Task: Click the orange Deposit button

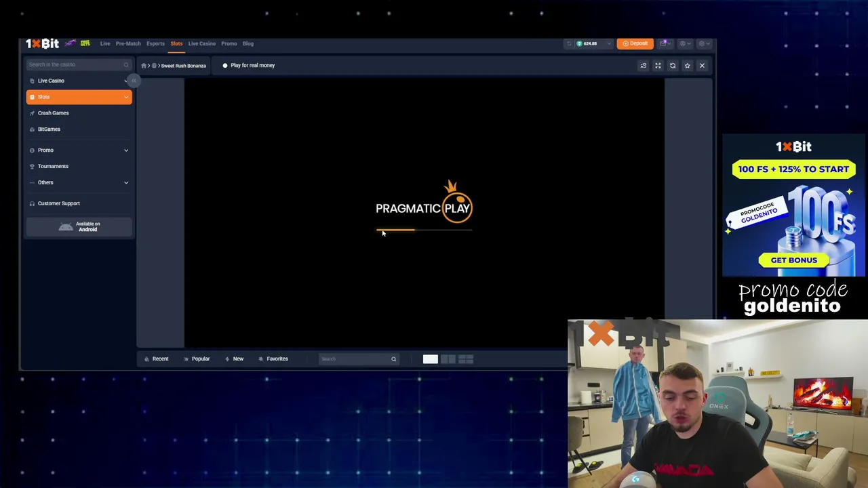Action: 635,43
